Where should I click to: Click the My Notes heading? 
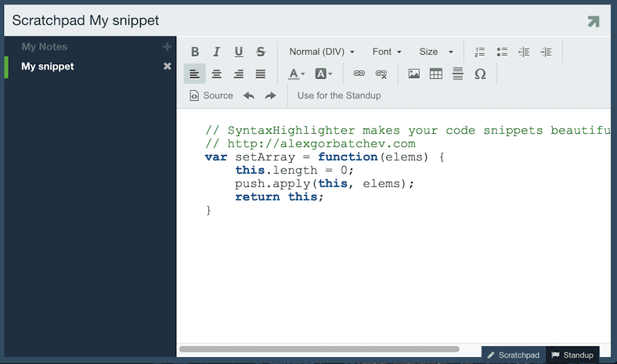tap(45, 47)
